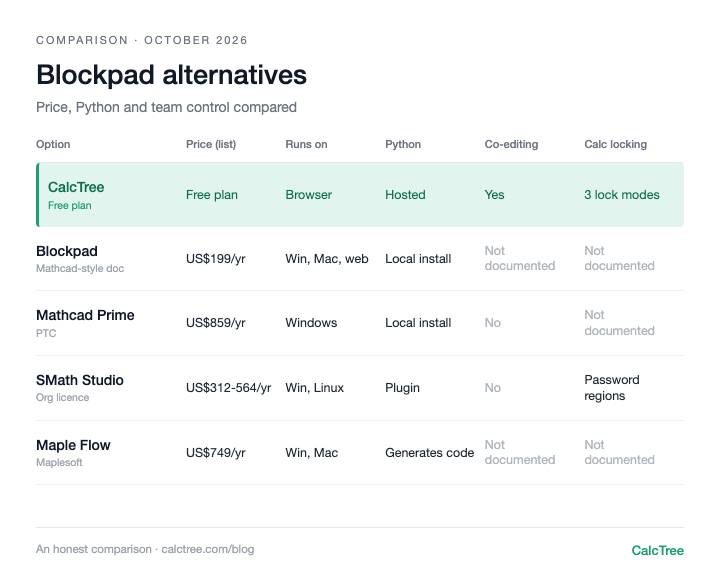Click 'No' co-editing in Mathcad Prime row
Image resolution: width=720 pixels, height=576 pixels.
[x=493, y=323]
